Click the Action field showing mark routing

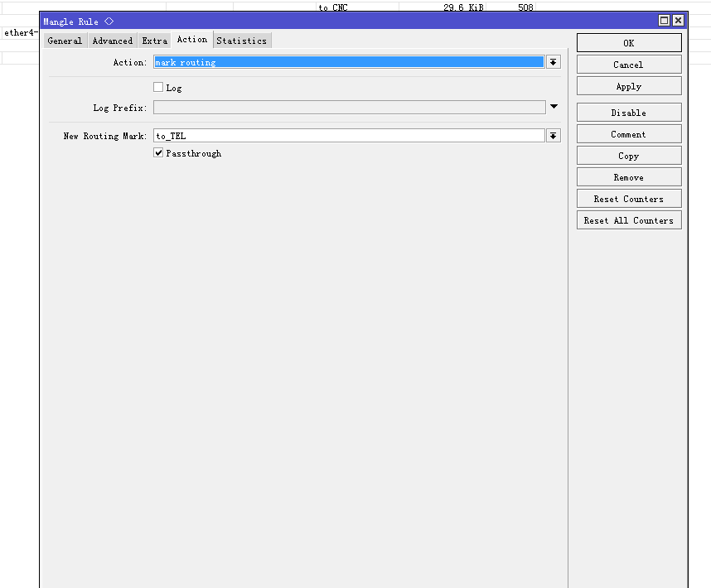point(349,62)
